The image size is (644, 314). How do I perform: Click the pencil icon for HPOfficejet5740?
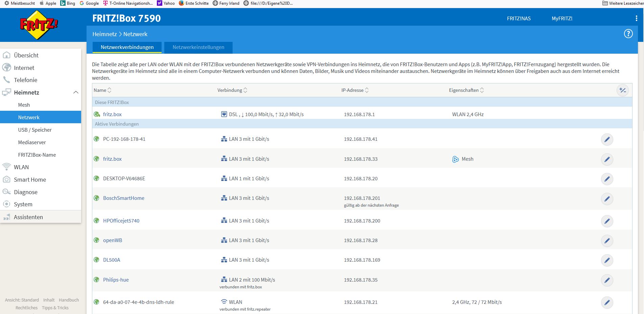point(607,221)
